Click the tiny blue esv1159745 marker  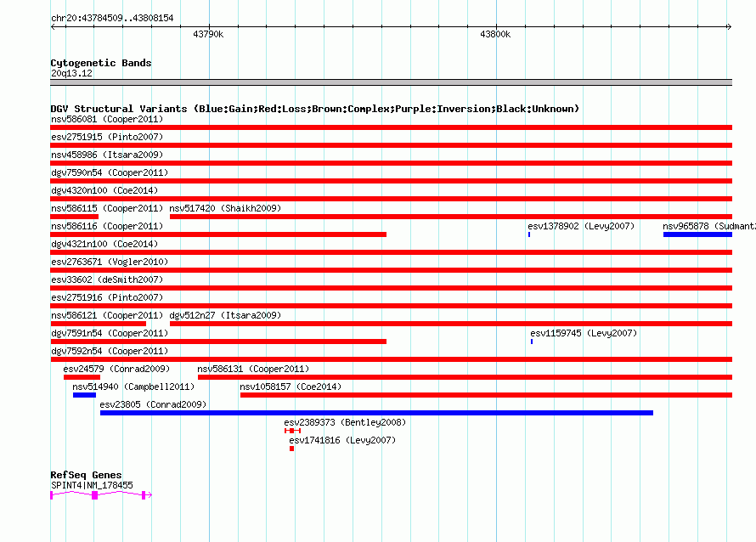pyautogui.click(x=531, y=342)
